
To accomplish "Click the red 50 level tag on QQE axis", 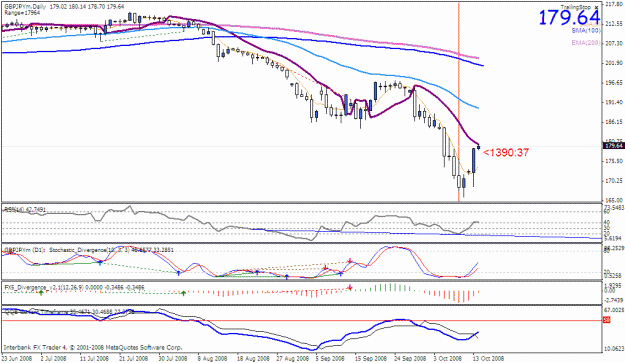I will pos(607,320).
